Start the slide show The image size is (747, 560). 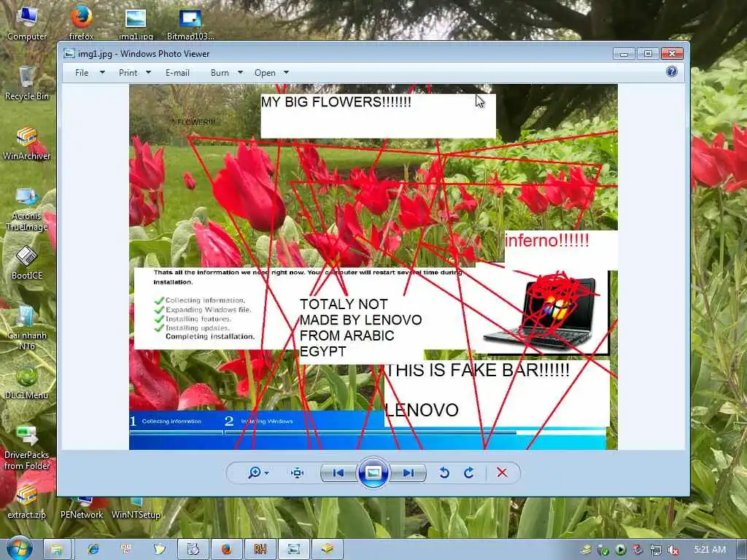373,472
